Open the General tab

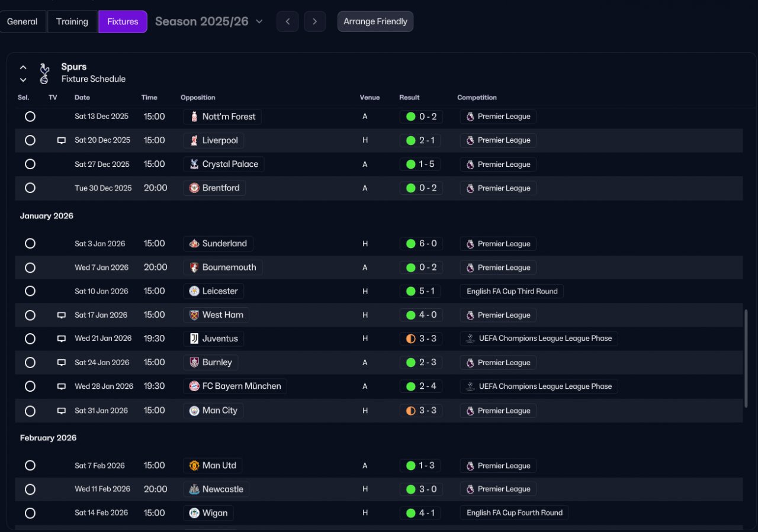(23, 21)
